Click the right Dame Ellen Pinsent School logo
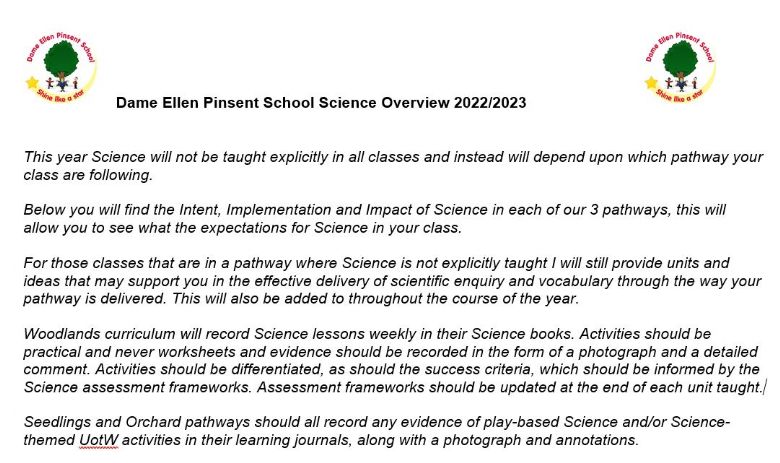The width and height of the screenshot is (780, 463). tap(680, 68)
